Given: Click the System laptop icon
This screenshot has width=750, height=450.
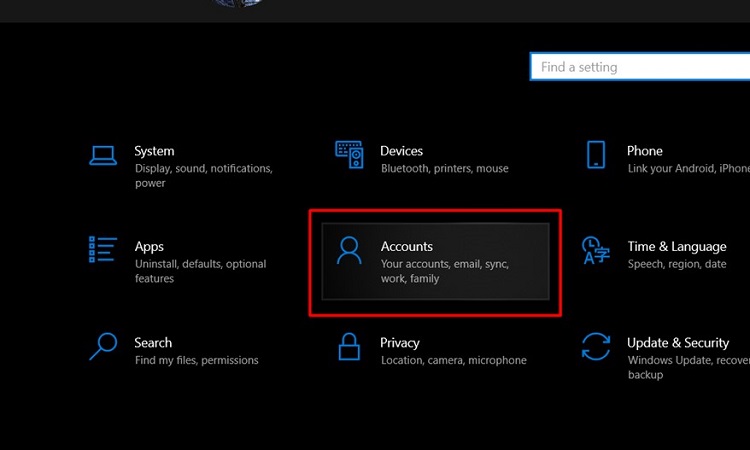Looking at the screenshot, I should click(103, 155).
